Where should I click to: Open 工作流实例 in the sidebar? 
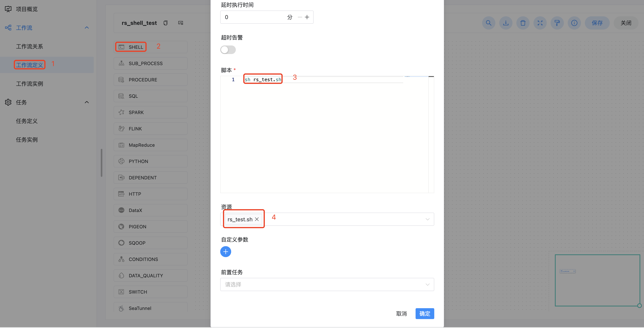[x=30, y=84]
